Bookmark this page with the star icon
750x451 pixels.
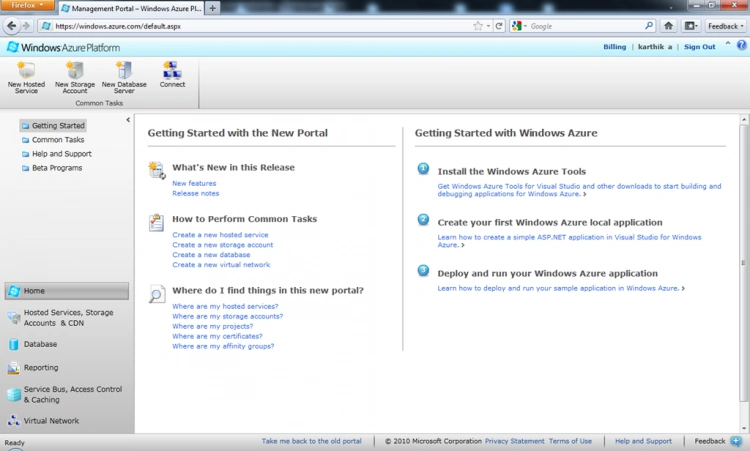click(x=477, y=26)
